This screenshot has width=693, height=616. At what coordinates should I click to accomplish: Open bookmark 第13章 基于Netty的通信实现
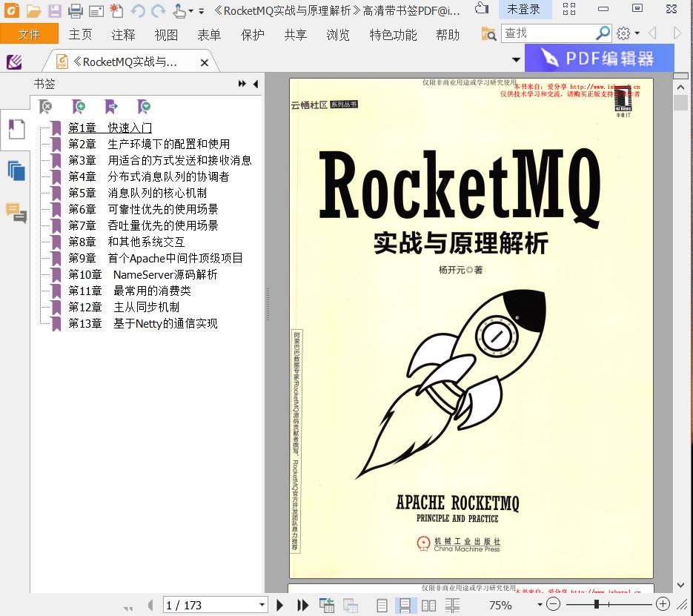coord(143,323)
